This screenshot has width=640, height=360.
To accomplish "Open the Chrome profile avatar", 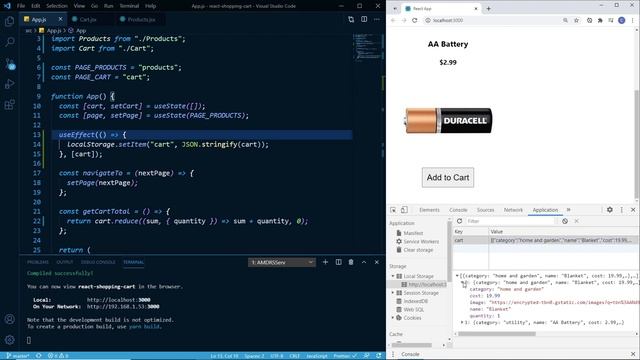I will click(622, 20).
